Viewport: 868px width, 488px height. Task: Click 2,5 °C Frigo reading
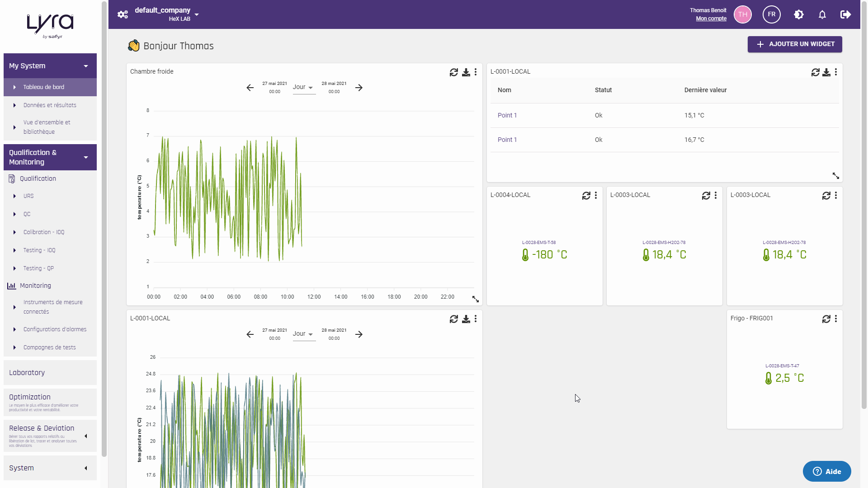click(x=785, y=378)
